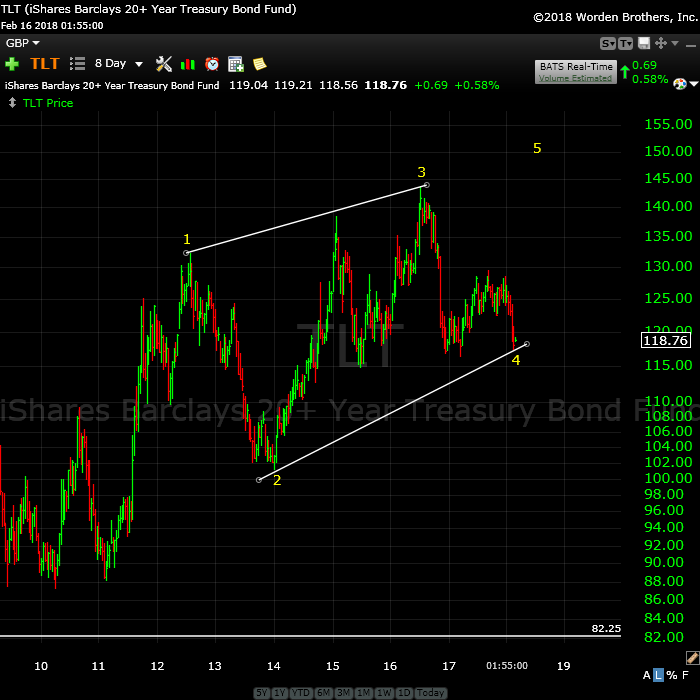Toggle the F scale option
Viewport: 700px width, 700px height.
(x=685, y=675)
